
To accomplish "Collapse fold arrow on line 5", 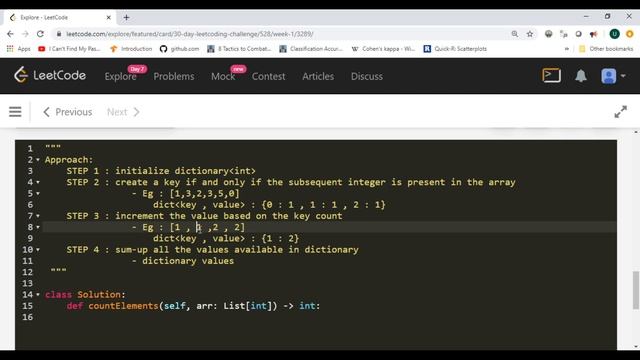I will pyautogui.click(x=38, y=193).
